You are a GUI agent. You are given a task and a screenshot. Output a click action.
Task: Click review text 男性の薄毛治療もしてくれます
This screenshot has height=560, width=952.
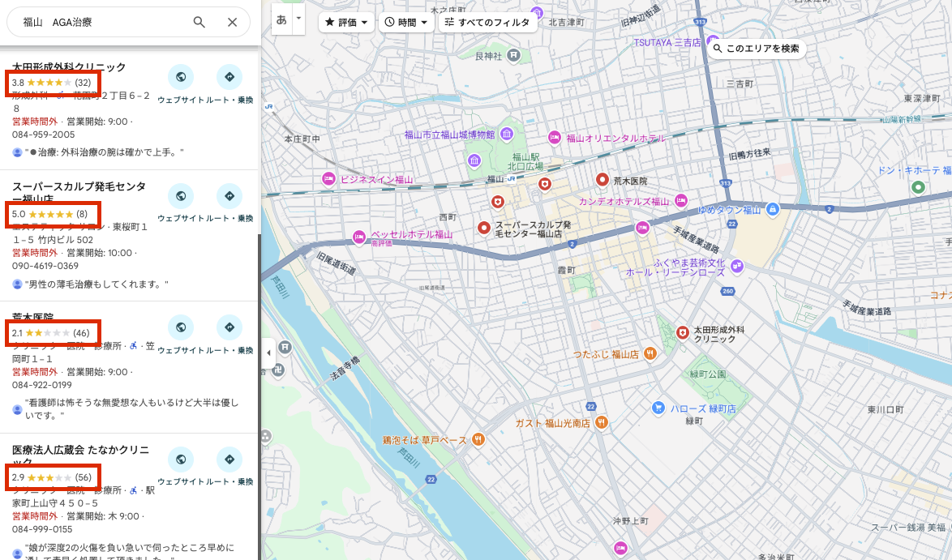pyautogui.click(x=96, y=284)
